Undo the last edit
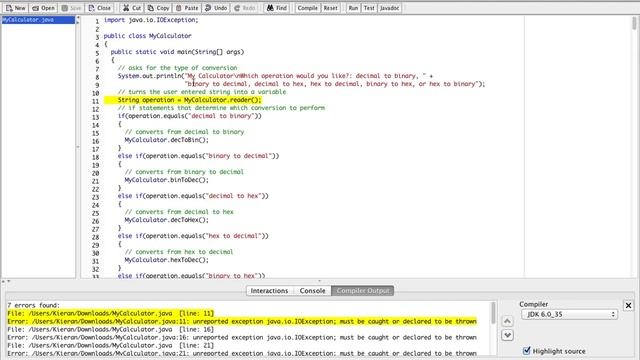 click(216, 8)
